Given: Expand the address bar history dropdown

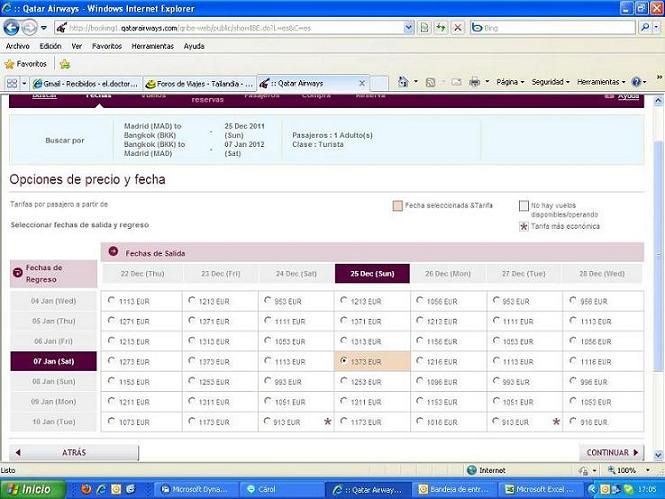Looking at the screenshot, I should pyautogui.click(x=408, y=28).
